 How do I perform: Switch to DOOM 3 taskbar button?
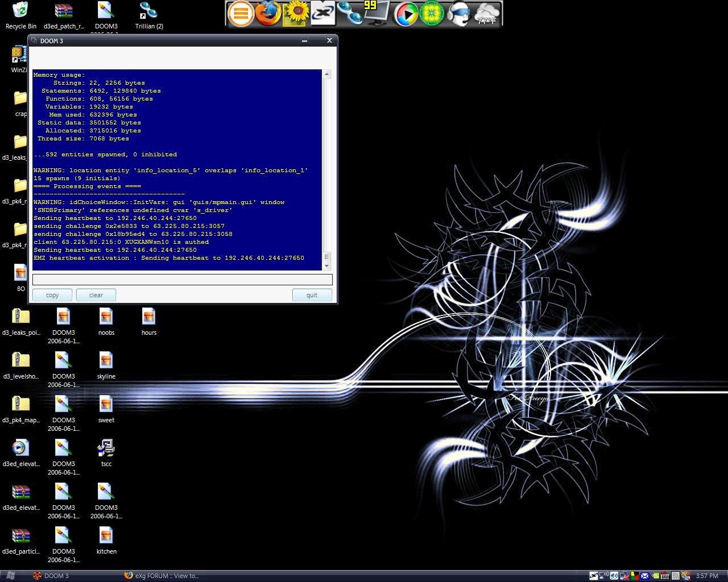(75, 576)
